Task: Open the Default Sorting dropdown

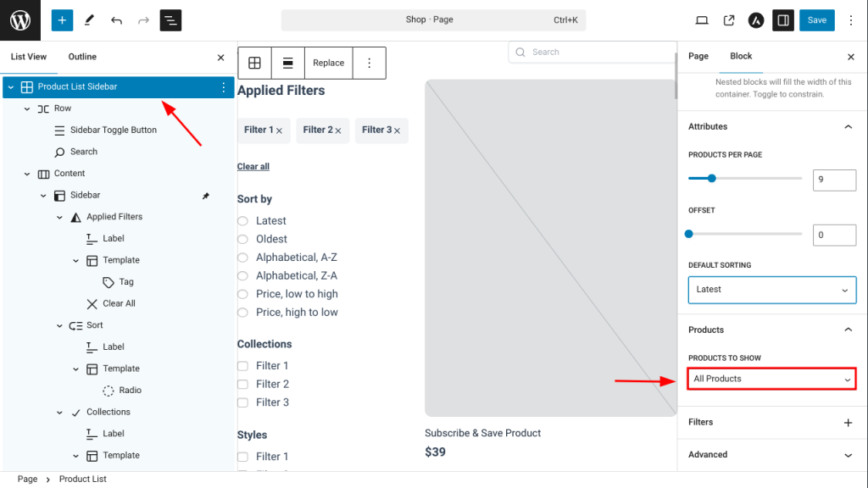Action: (x=771, y=290)
